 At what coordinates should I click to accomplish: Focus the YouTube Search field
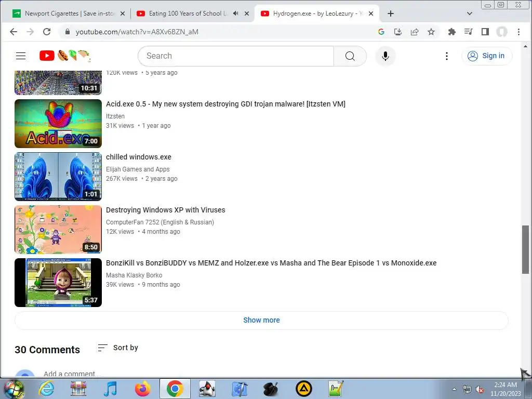pos(236,56)
